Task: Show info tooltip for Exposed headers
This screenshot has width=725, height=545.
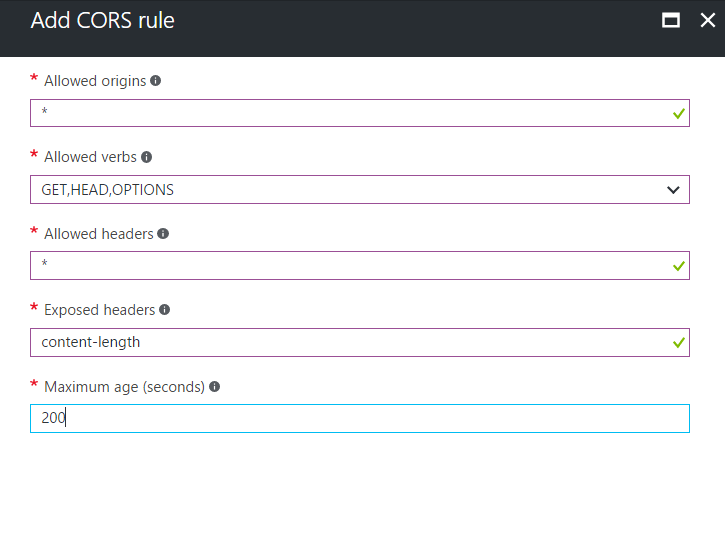Action: click(x=165, y=310)
